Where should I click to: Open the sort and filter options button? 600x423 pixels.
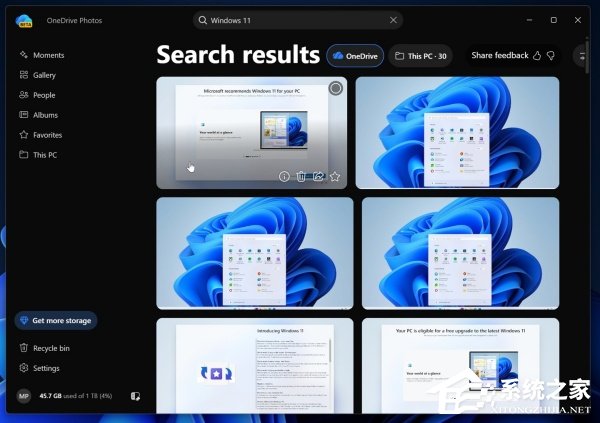[x=581, y=56]
